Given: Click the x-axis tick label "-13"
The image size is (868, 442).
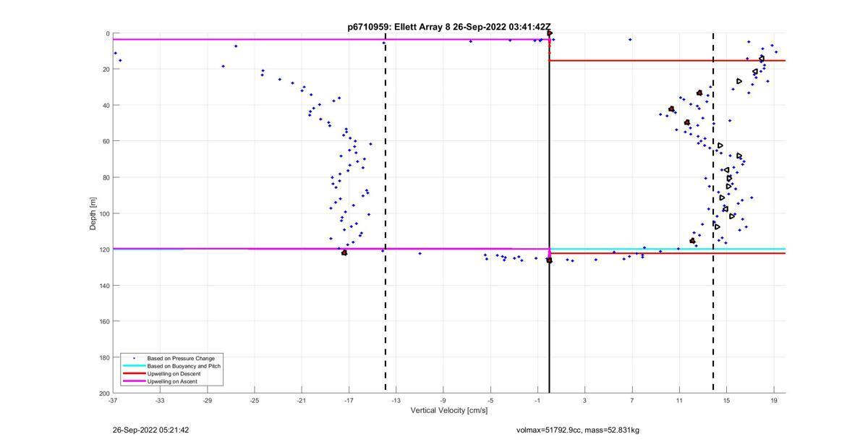Looking at the screenshot, I should 396,400.
